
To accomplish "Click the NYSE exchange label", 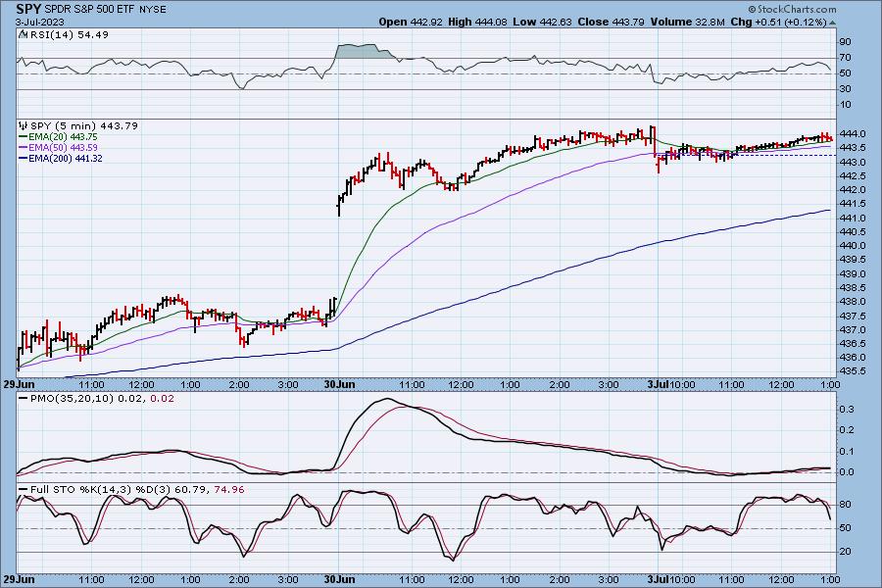I will 153,10.
